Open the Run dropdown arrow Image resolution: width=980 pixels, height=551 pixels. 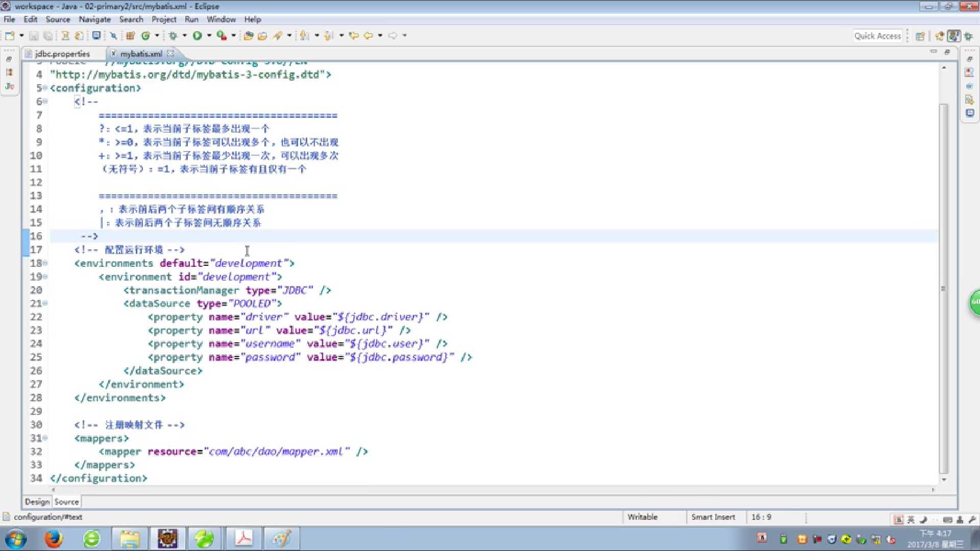point(209,36)
